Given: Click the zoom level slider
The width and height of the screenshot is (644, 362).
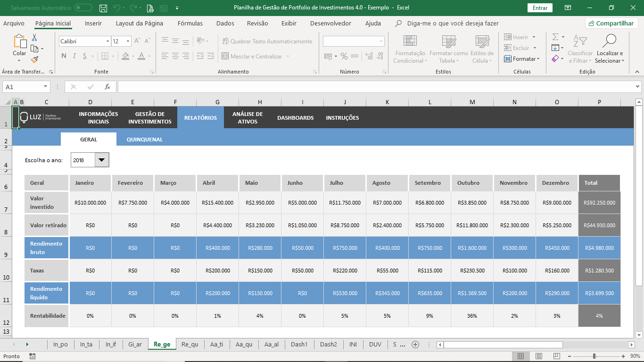Looking at the screenshot, I should (x=594, y=356).
